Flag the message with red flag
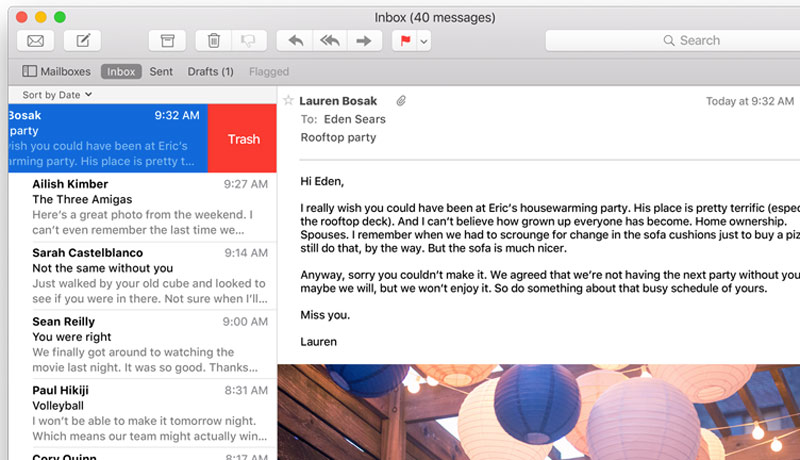Screen dimensions: 800x460 pyautogui.click(x=405, y=41)
